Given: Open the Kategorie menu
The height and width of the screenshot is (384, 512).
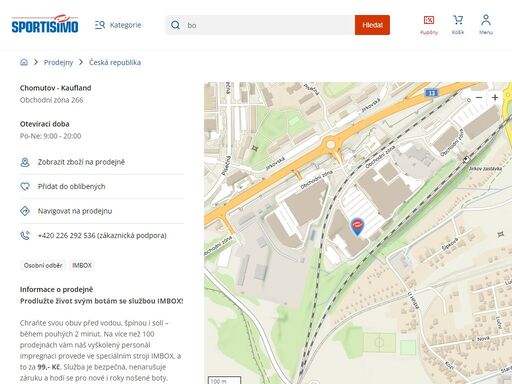Looking at the screenshot, I should click(x=118, y=25).
